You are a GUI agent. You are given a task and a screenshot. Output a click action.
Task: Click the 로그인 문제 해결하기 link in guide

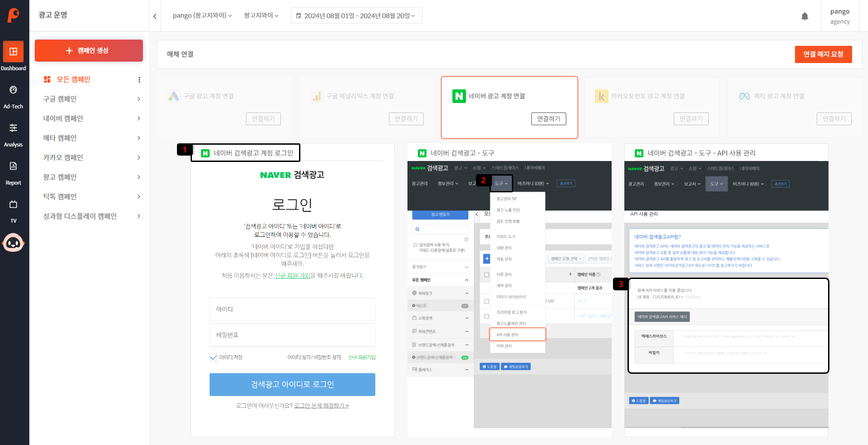coord(321,406)
